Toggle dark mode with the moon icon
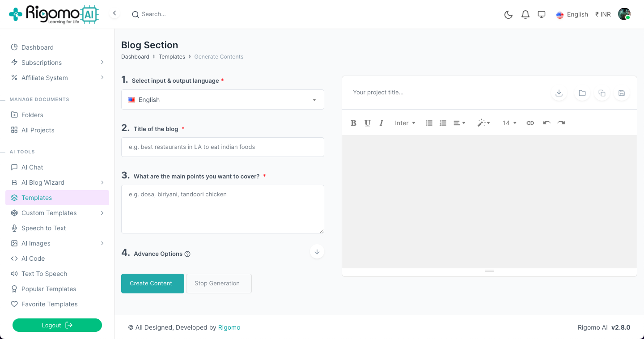The width and height of the screenshot is (644, 339). (508, 15)
